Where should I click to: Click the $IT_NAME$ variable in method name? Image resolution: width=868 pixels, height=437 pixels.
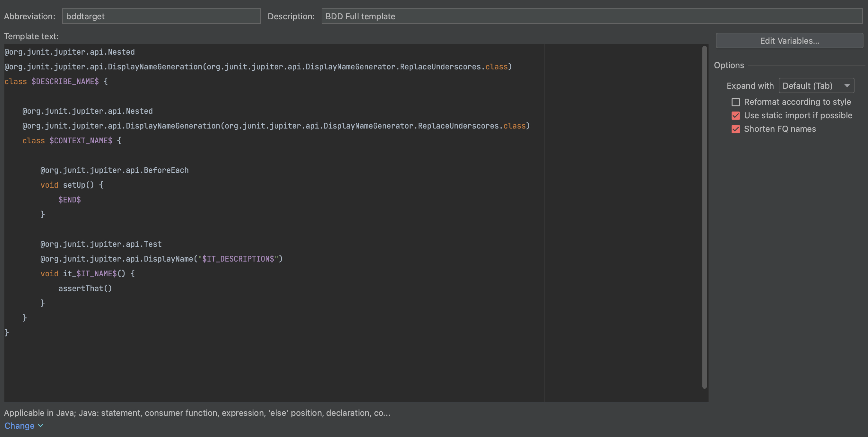96,273
